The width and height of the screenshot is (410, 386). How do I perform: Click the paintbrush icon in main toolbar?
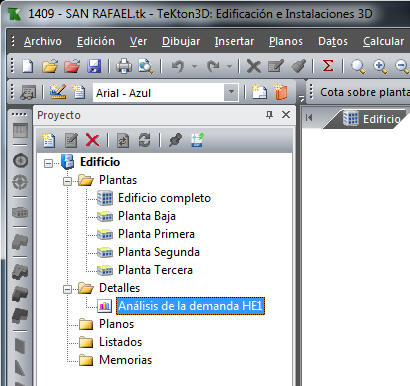tap(298, 66)
